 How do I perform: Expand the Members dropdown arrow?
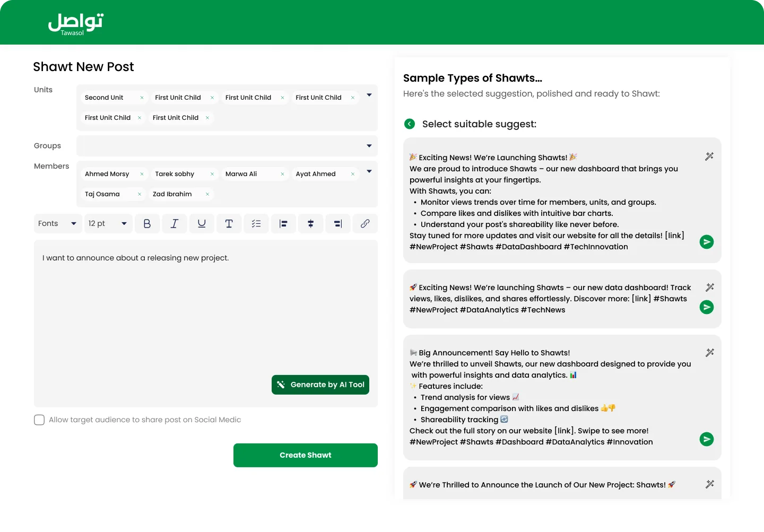coord(369,171)
